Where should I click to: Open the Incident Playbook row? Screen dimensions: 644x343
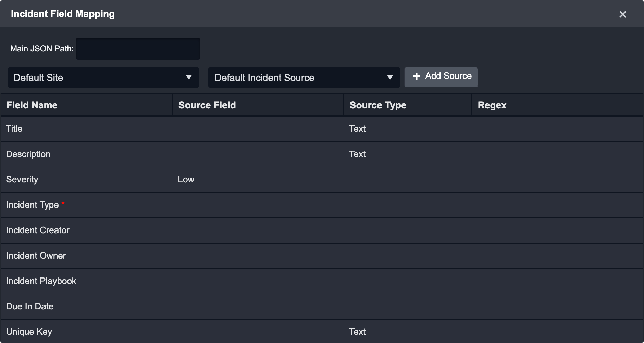click(x=41, y=281)
